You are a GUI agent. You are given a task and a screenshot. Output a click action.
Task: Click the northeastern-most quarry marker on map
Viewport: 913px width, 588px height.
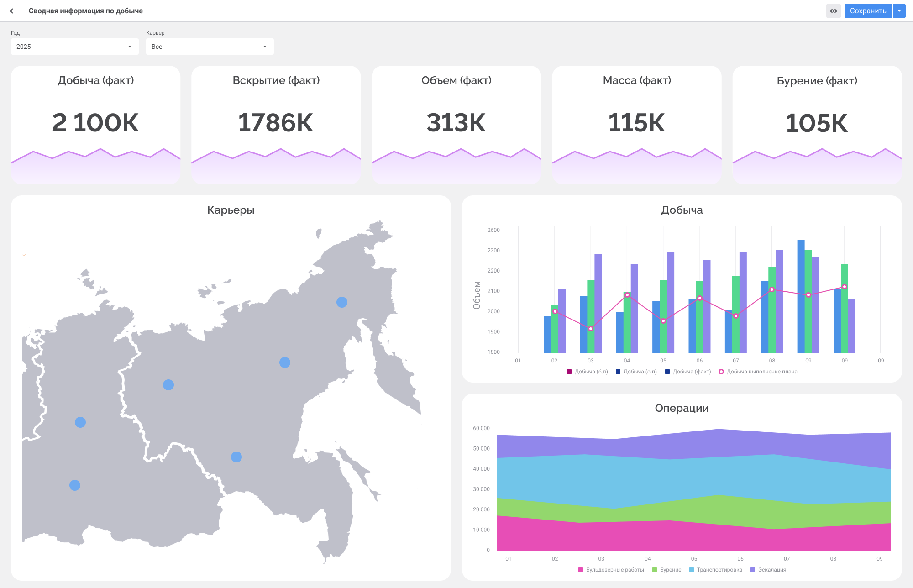(x=342, y=302)
